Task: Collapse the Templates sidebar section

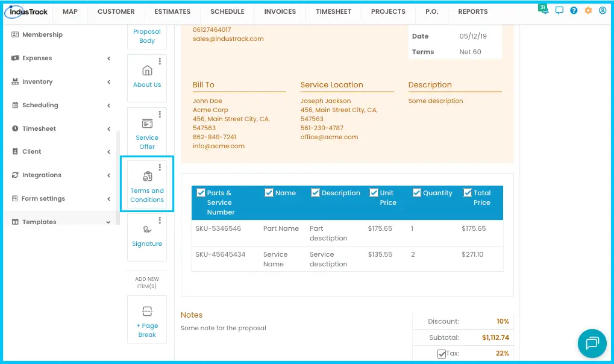Action: pyautogui.click(x=61, y=222)
